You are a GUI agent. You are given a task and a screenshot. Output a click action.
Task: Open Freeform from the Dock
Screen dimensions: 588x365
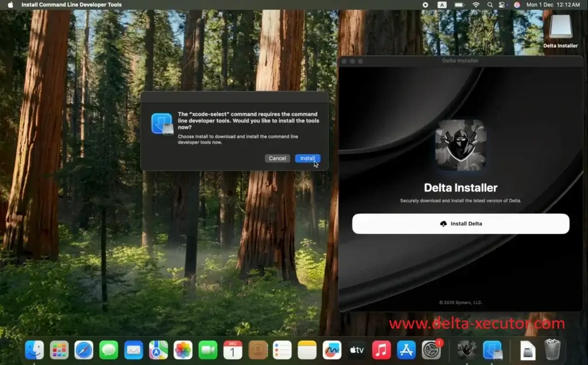(x=332, y=350)
